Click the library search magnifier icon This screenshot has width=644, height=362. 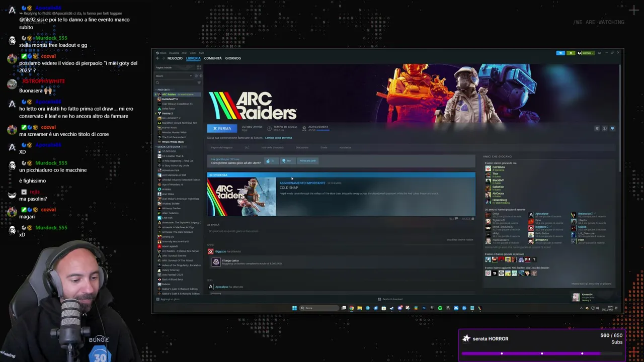[x=157, y=82]
